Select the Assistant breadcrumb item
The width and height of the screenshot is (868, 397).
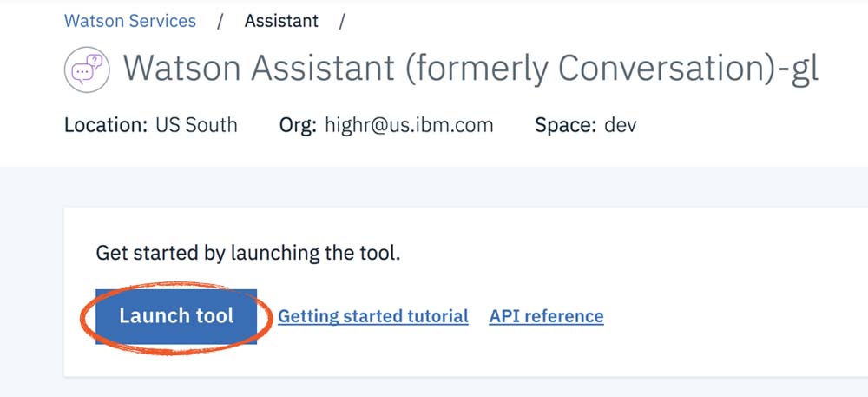(x=281, y=21)
